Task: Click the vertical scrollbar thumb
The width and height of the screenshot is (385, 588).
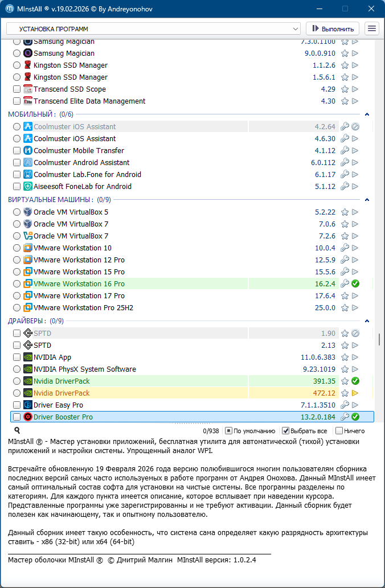Action: [379, 339]
